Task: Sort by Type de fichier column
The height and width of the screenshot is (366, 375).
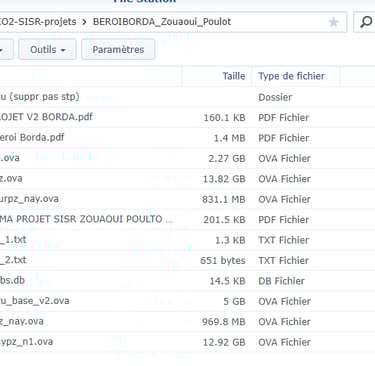Action: [x=291, y=76]
